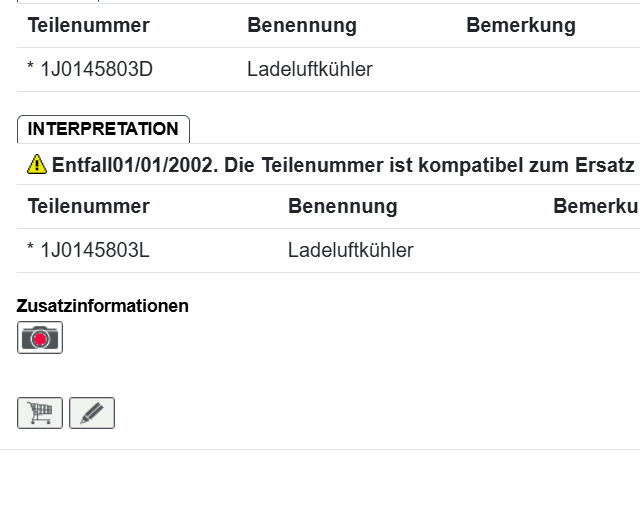Viewport: 640px width, 527px height.
Task: Click the empty Bemerkung cell for 1J0145803L
Action: [595, 250]
